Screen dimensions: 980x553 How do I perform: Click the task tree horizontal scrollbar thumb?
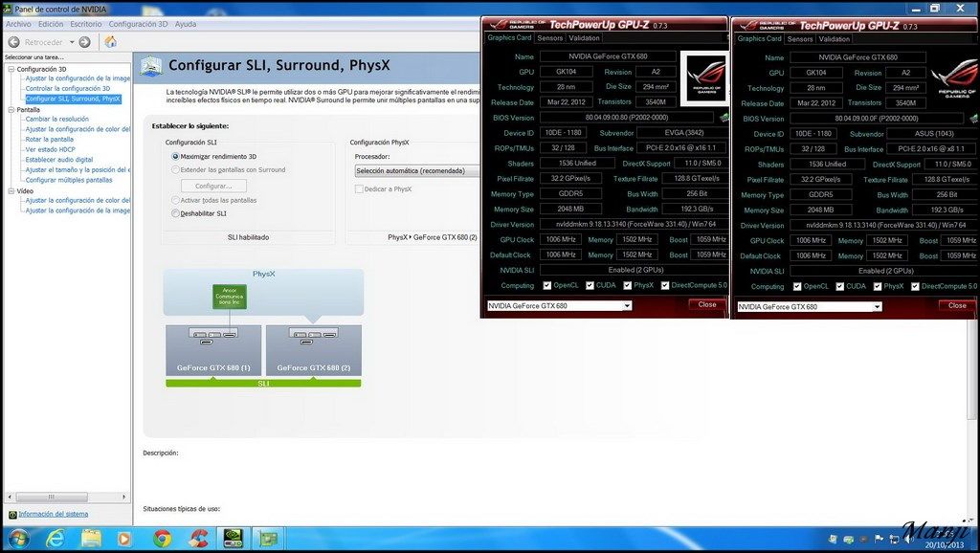tap(52, 497)
